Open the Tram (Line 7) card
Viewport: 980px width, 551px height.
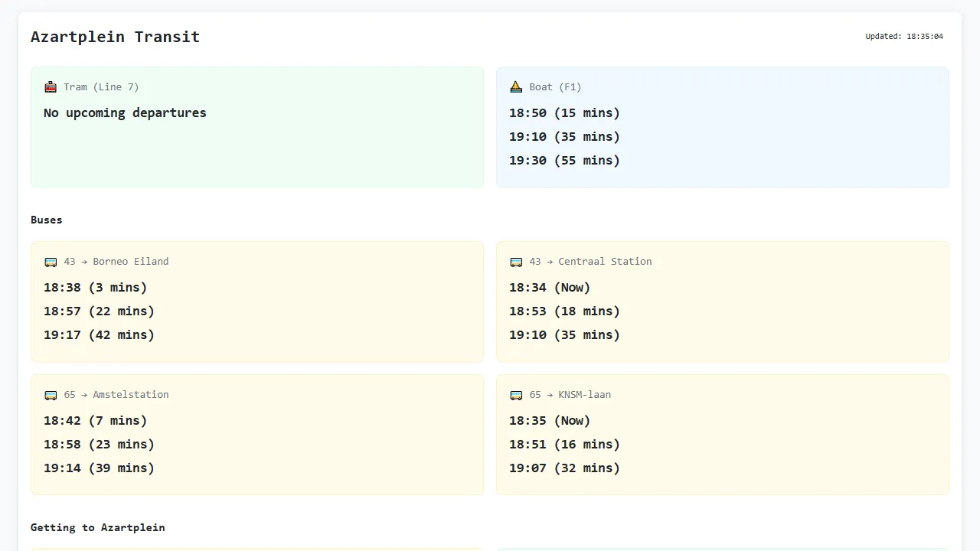(x=257, y=127)
